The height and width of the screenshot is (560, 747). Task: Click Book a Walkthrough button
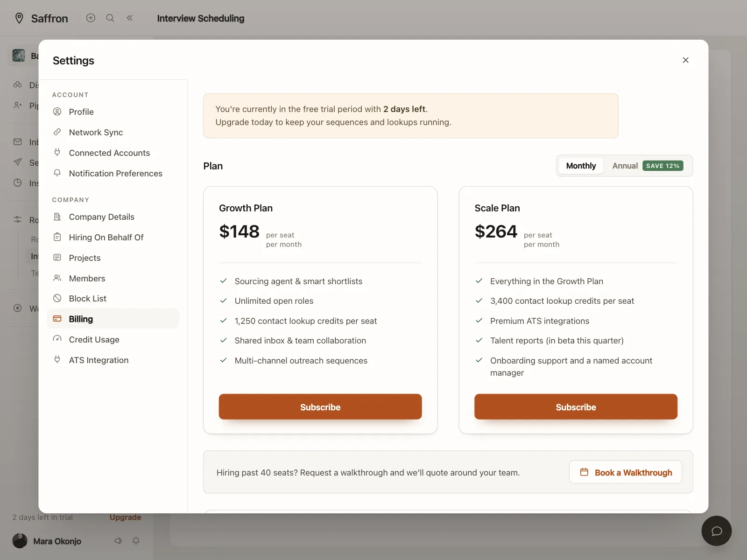point(626,472)
